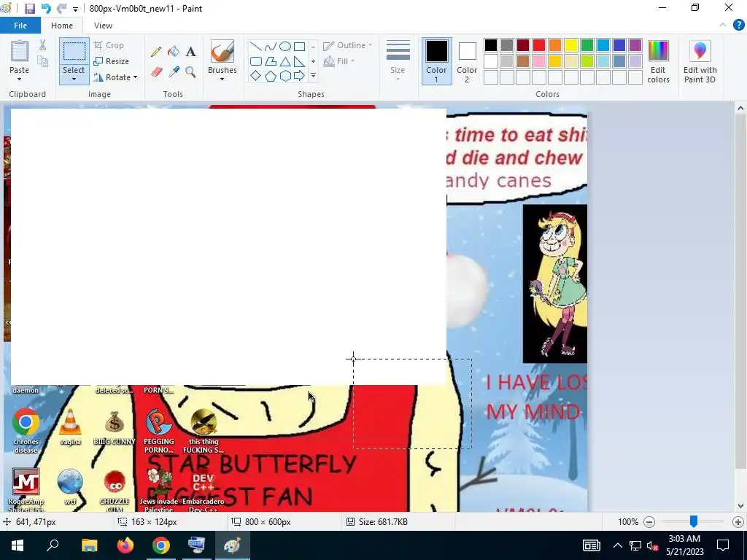
Task: Open the Brushes dropdown arrow
Action: (x=222, y=79)
